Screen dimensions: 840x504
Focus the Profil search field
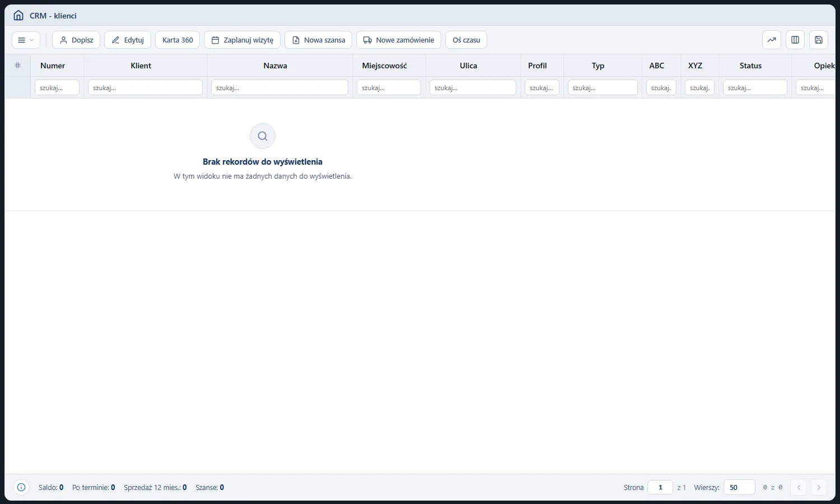pos(542,87)
